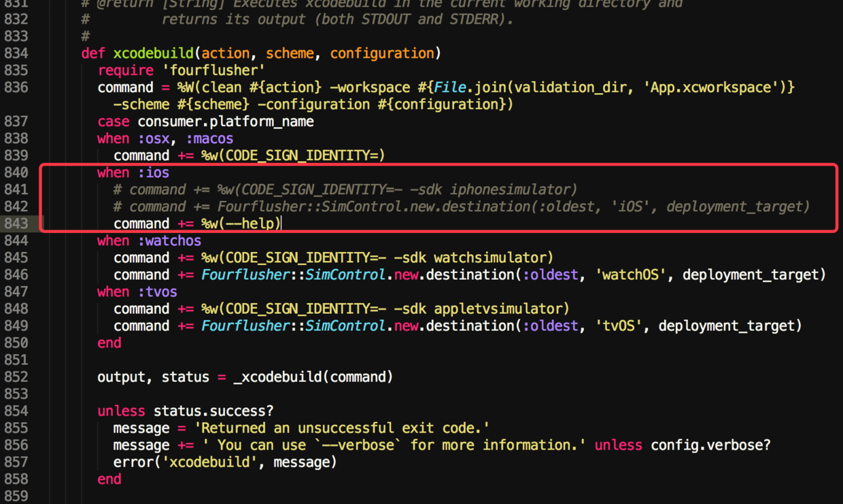The width and height of the screenshot is (843, 504).
Task: Click the --help text on line 843
Action: click(254, 223)
